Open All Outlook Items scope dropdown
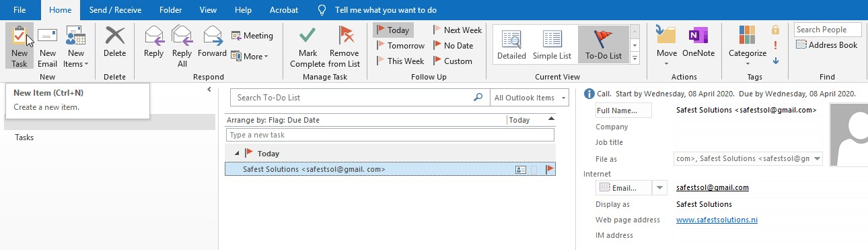The image size is (868, 250). tap(530, 98)
